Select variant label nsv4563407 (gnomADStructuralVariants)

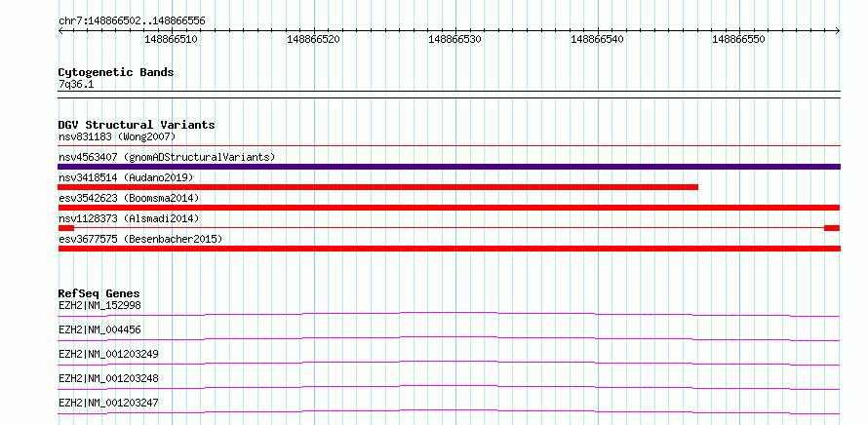pos(167,157)
